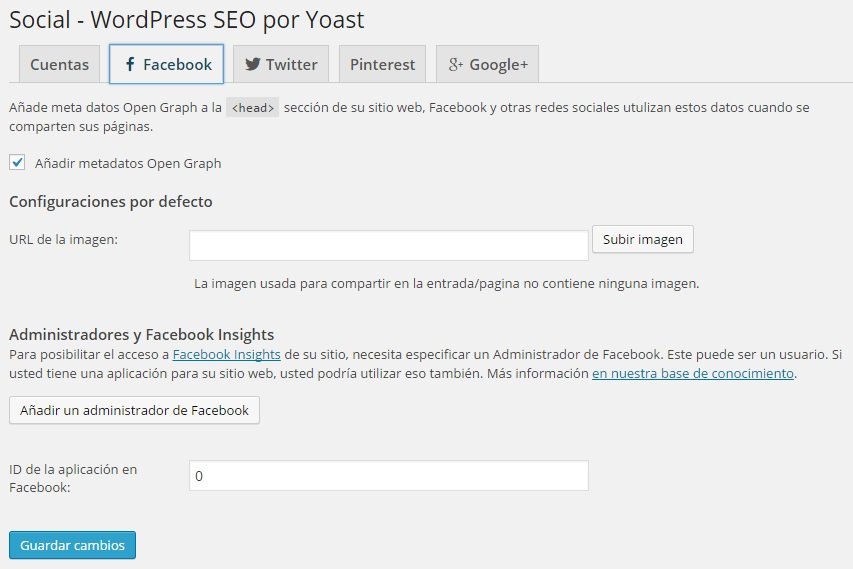Open the Pinterest tab
853x569 pixels.
click(x=382, y=64)
